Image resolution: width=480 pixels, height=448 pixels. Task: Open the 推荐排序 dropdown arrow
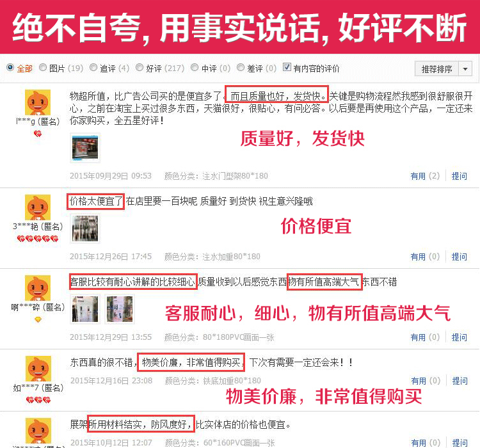(465, 69)
